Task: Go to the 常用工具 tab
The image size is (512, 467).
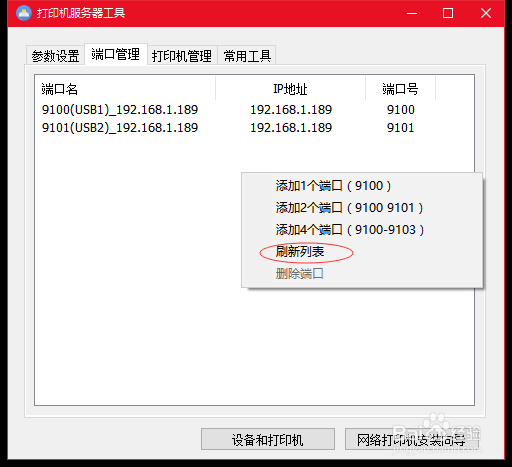Action: [x=247, y=55]
